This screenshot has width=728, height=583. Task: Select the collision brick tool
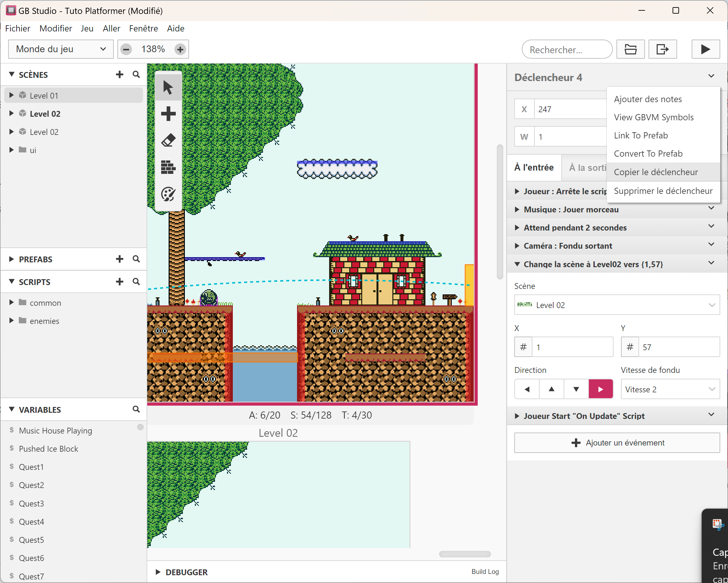[x=168, y=167]
